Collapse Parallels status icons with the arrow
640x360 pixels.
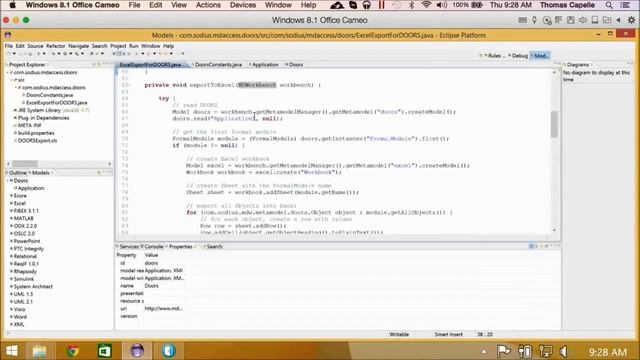618,20
